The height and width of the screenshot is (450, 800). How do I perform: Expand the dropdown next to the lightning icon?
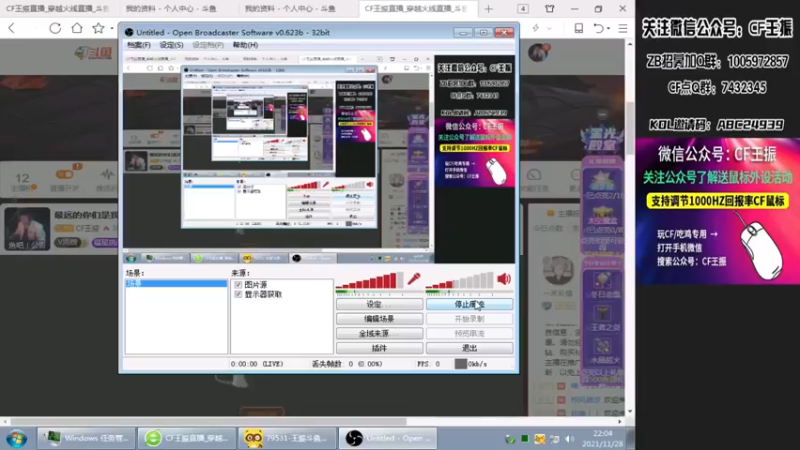549,29
